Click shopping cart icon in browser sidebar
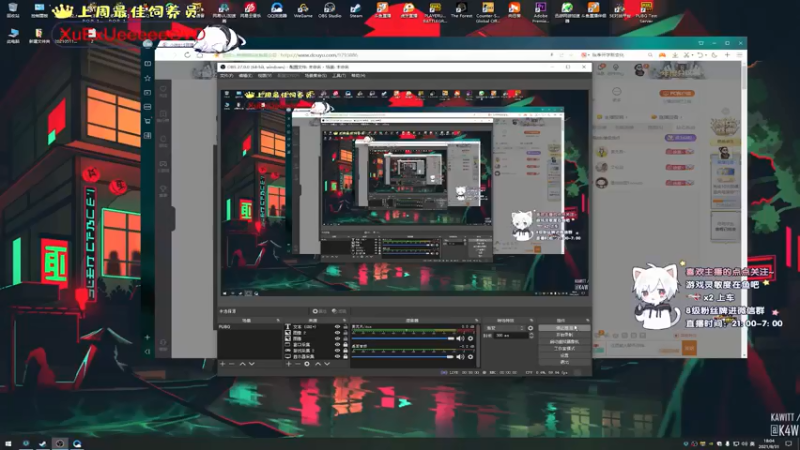 click(x=147, y=121)
